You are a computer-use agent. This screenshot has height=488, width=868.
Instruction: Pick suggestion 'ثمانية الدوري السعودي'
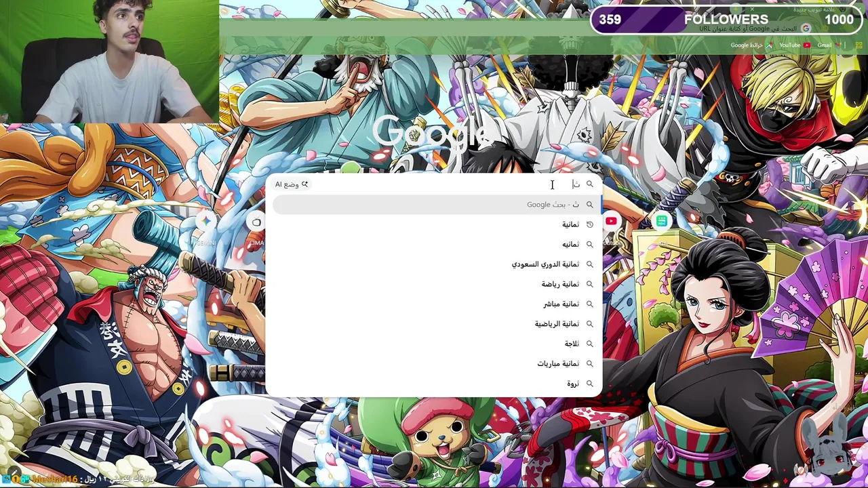(x=434, y=264)
